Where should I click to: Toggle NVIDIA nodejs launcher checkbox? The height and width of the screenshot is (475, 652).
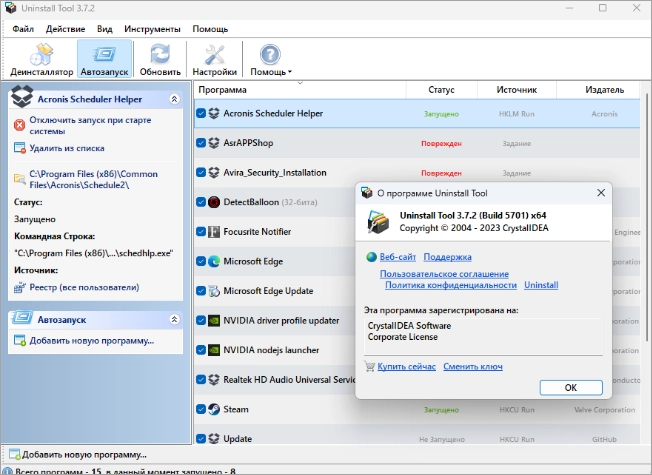[x=201, y=350]
